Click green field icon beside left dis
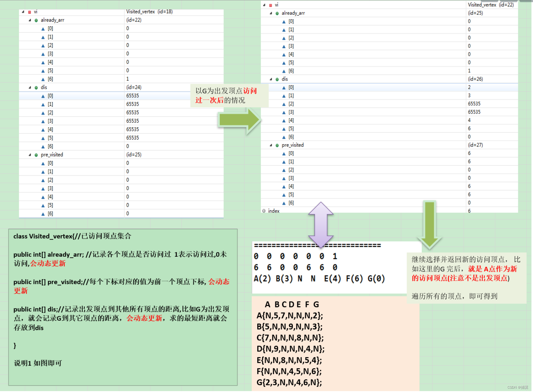The image size is (533, 392). 36,88
